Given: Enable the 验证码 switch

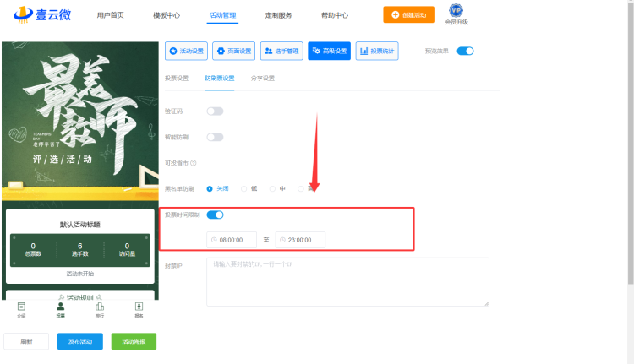Looking at the screenshot, I should (x=215, y=111).
